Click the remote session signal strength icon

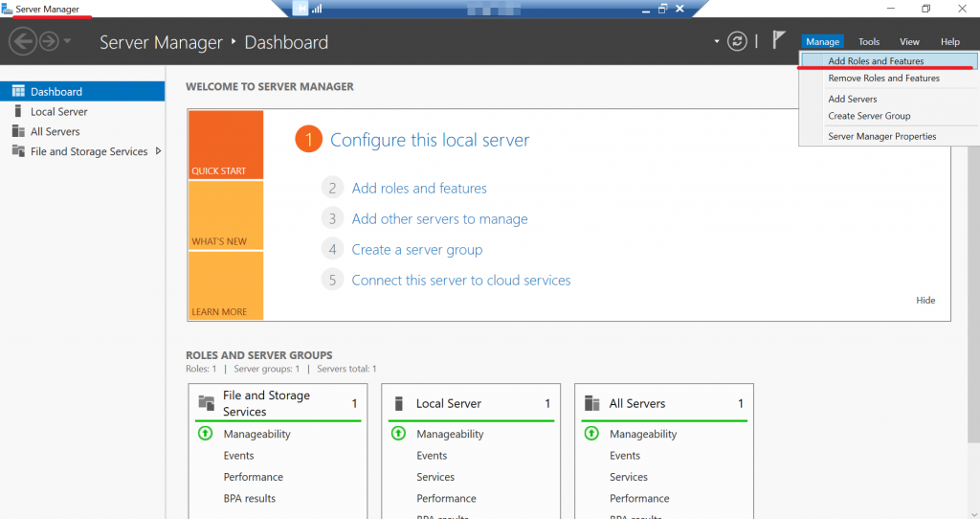317,8
